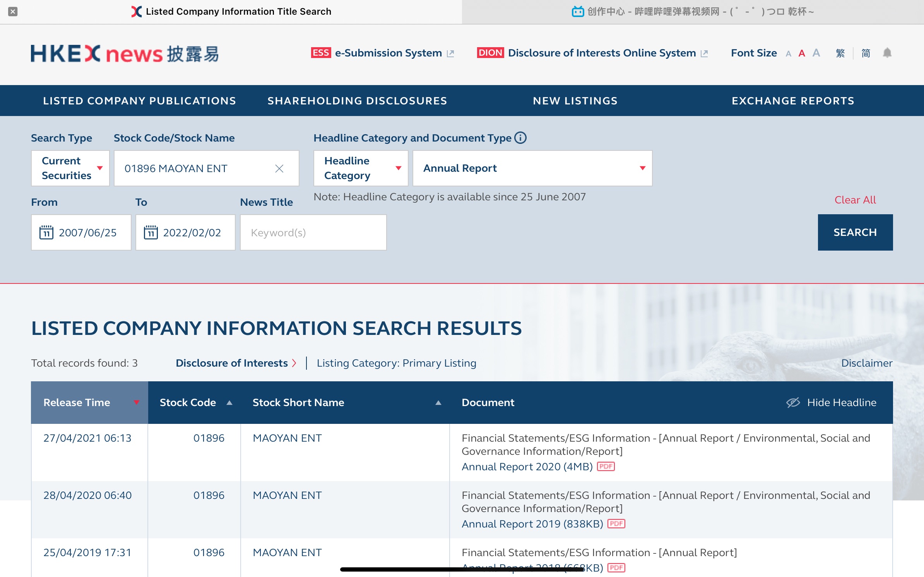924x577 pixels.
Task: Click the notification bell icon
Action: [887, 53]
